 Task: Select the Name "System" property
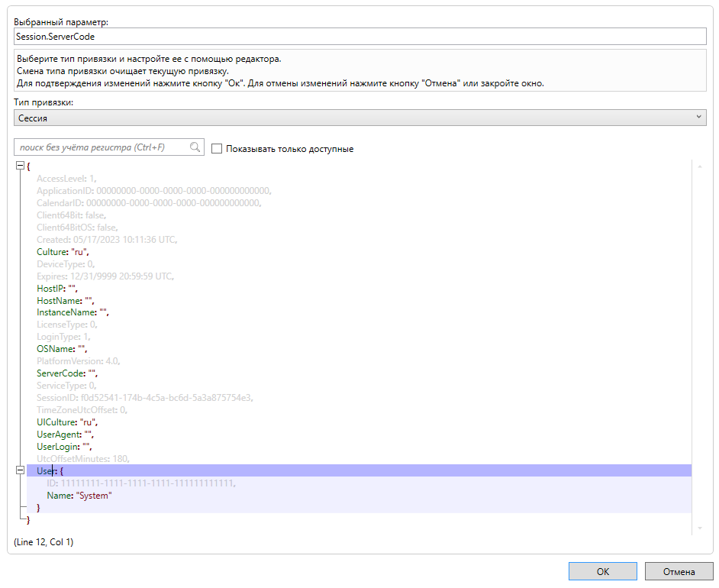[x=79, y=496]
